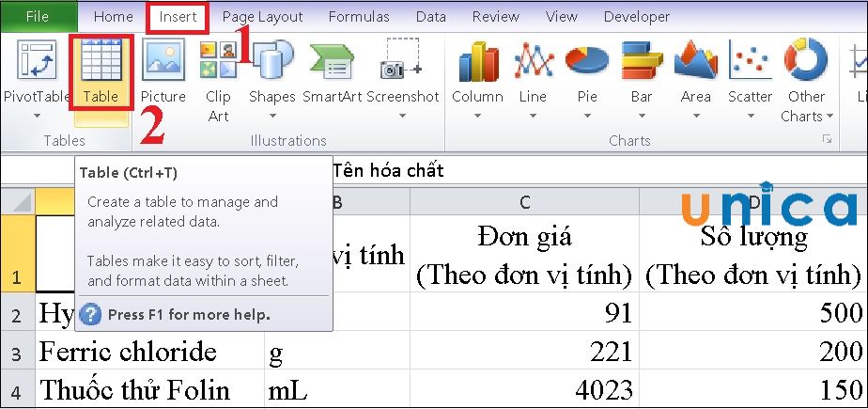
Task: Expand the Shapes dropdown gallery
Action: point(272,117)
